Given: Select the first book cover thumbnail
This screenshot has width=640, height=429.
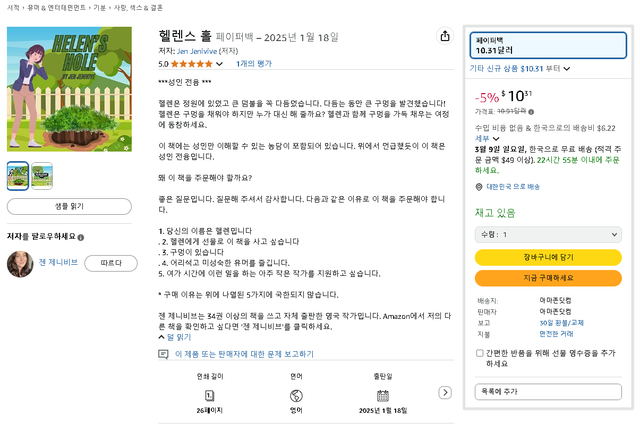Looking at the screenshot, I should coord(18,176).
